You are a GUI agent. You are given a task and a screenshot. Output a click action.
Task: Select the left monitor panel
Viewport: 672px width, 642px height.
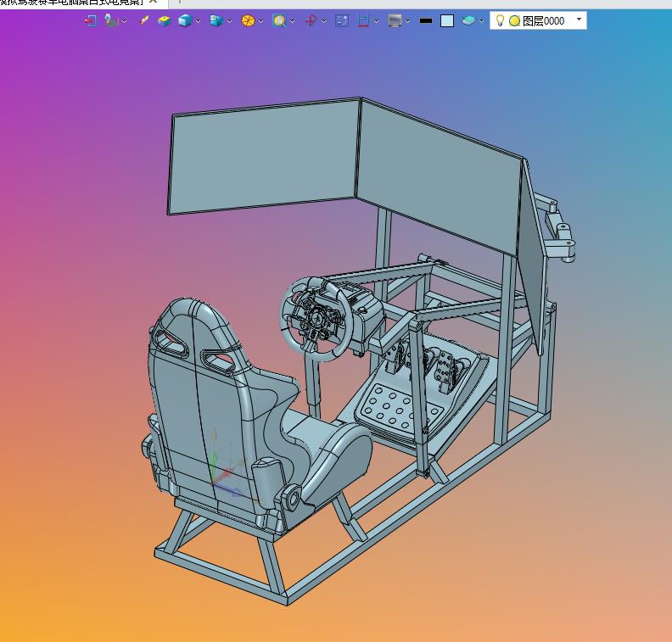pyautogui.click(x=264, y=156)
